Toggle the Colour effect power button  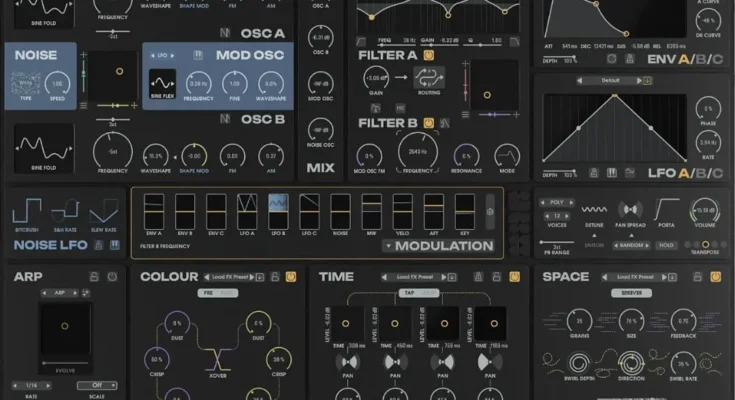tap(290, 276)
